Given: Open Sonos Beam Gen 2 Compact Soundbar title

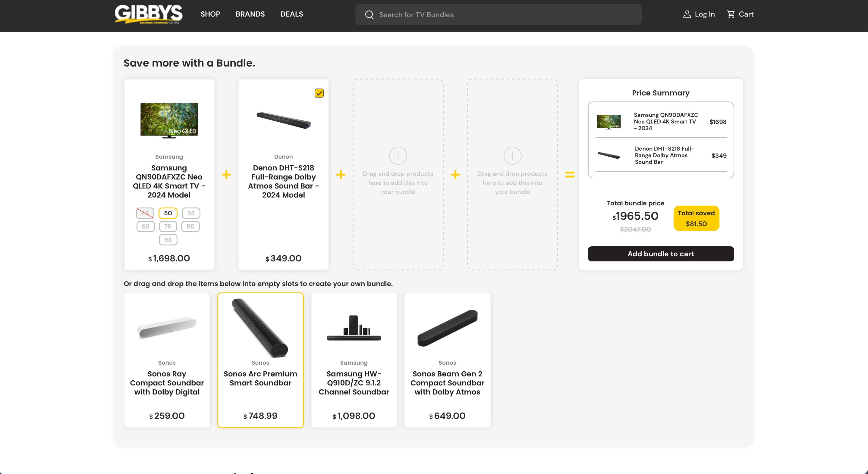Looking at the screenshot, I should point(447,383).
